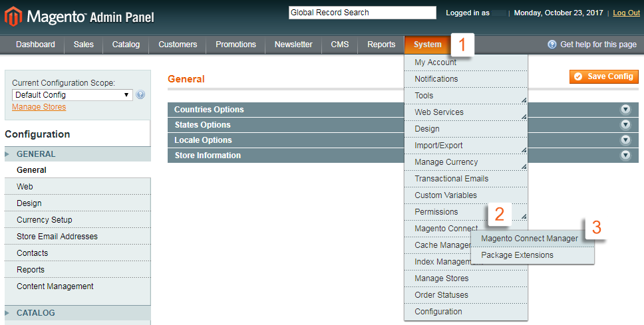This screenshot has width=644, height=325.
Task: Select Currency Setup in sidebar
Action: [78, 220]
